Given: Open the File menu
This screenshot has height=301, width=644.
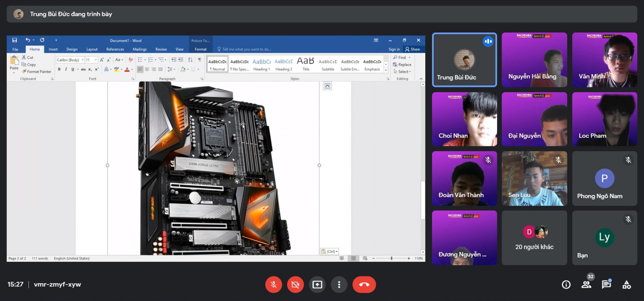Looking at the screenshot, I should pos(15,49).
